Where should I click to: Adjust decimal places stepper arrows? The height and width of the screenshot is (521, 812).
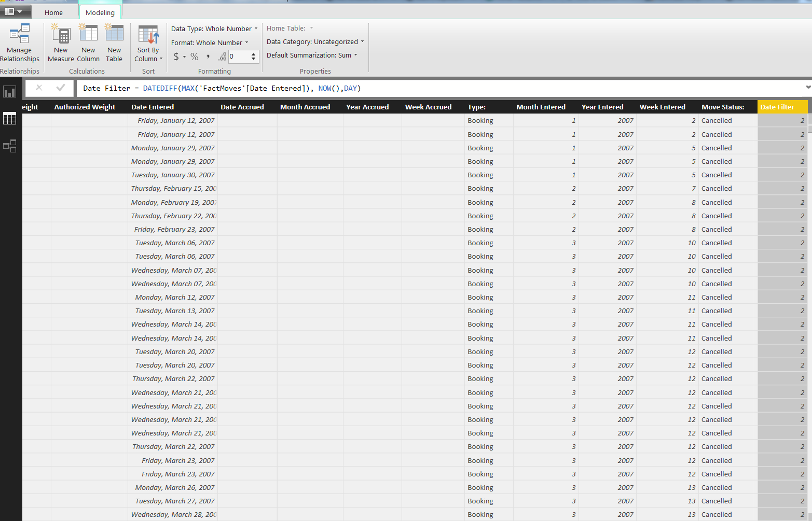click(254, 57)
